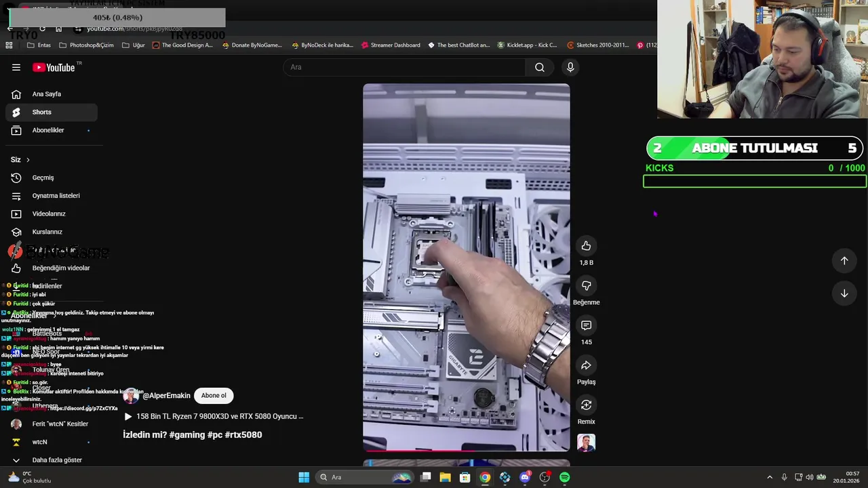Open Abonelikler in the sidebar
This screenshot has height=488, width=868.
[x=52, y=130]
